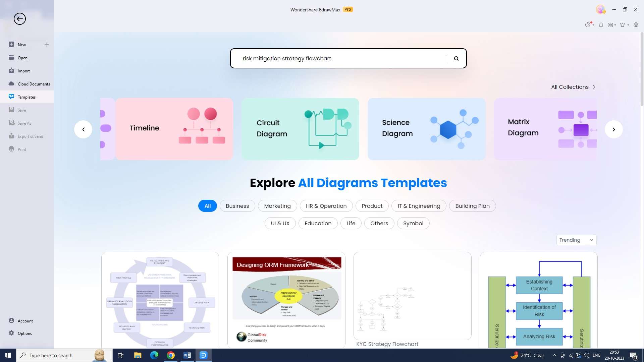This screenshot has width=644, height=362.
Task: Click the risk mitigation search input field
Action: pos(348,58)
